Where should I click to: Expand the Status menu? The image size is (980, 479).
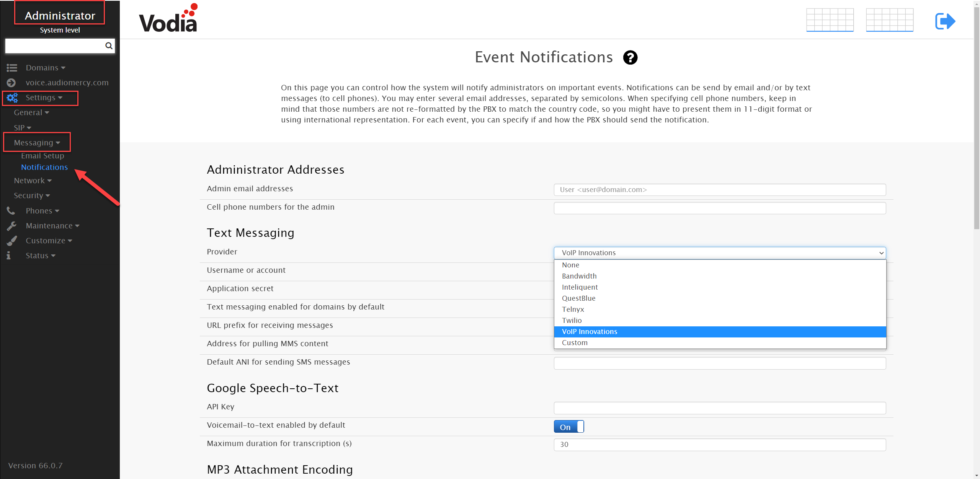pos(41,256)
